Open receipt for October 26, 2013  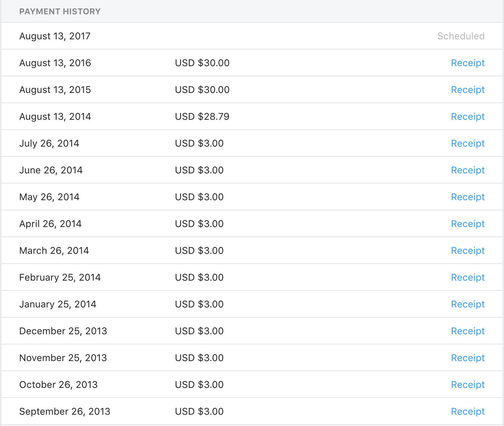468,385
